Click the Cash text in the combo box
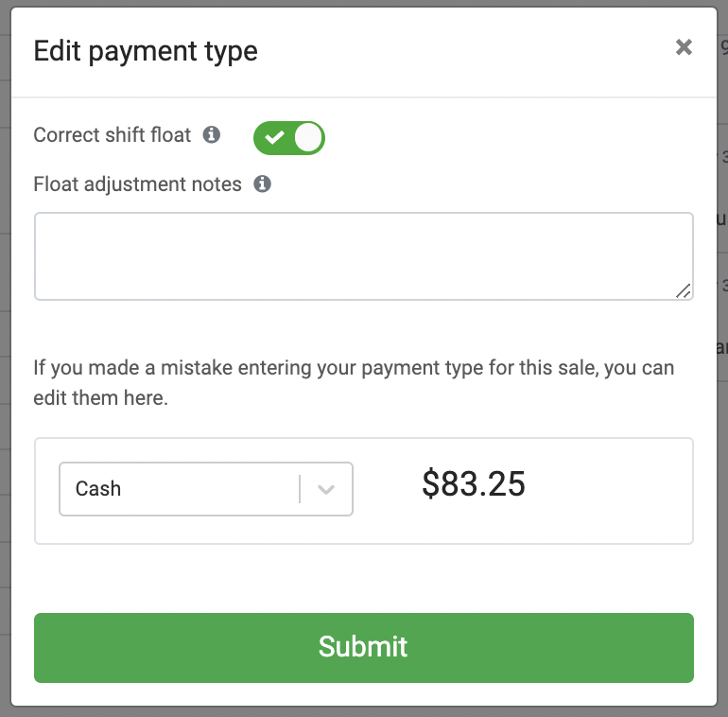The width and height of the screenshot is (728, 717). pyautogui.click(x=98, y=489)
